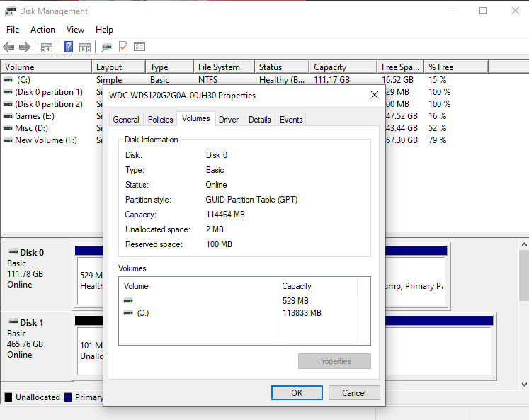Sort by the Status column header
Viewport: 529px width, 420px height.
tap(282, 67)
